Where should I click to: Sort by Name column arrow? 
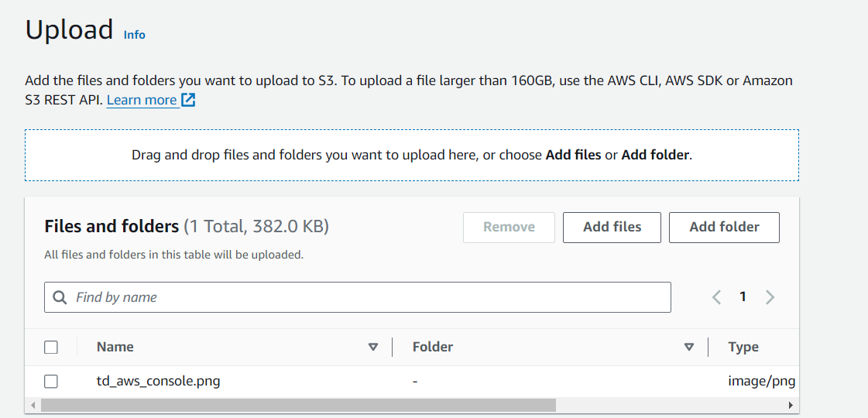click(373, 348)
